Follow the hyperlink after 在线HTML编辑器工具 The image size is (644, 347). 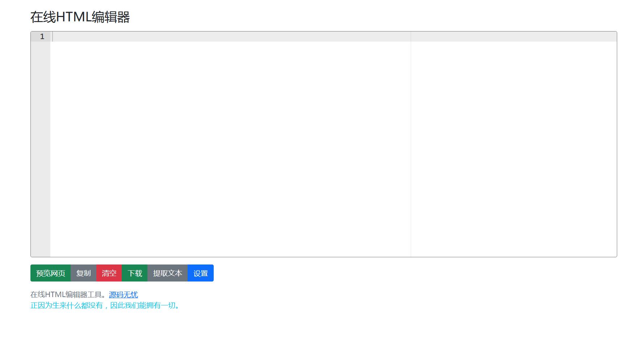pos(123,295)
